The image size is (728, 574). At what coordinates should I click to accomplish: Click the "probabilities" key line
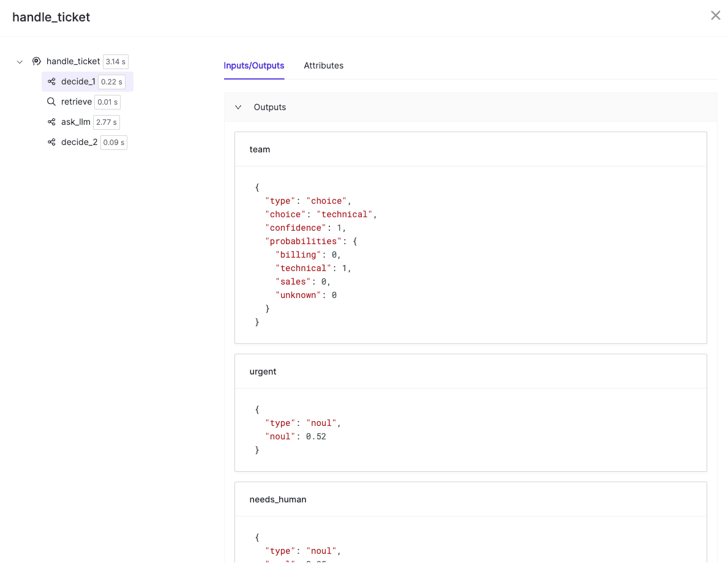click(311, 241)
